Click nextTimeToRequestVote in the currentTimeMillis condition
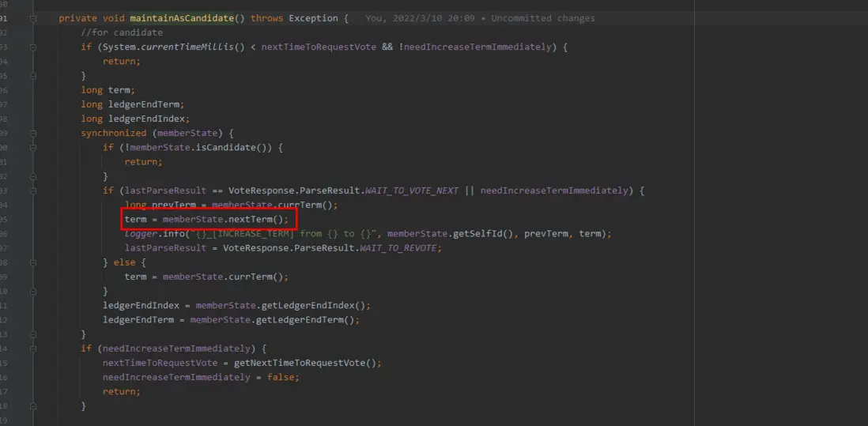Screen dimensions: 868x426 coord(319,47)
